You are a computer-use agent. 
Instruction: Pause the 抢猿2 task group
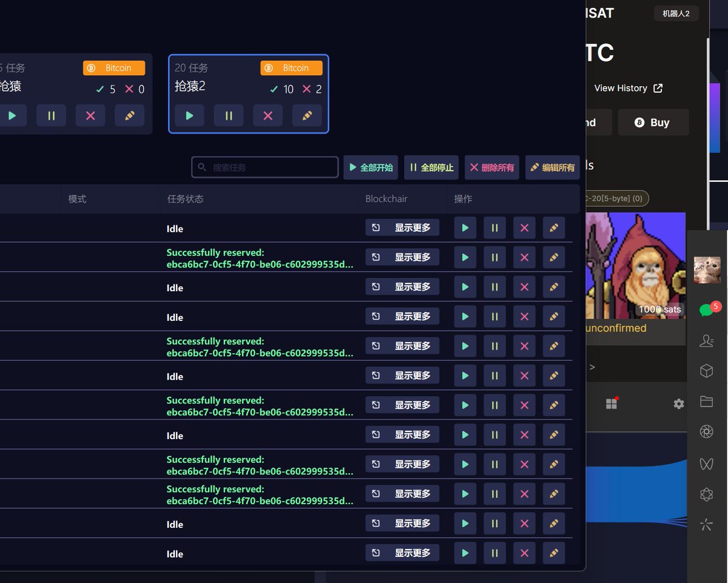tap(229, 115)
